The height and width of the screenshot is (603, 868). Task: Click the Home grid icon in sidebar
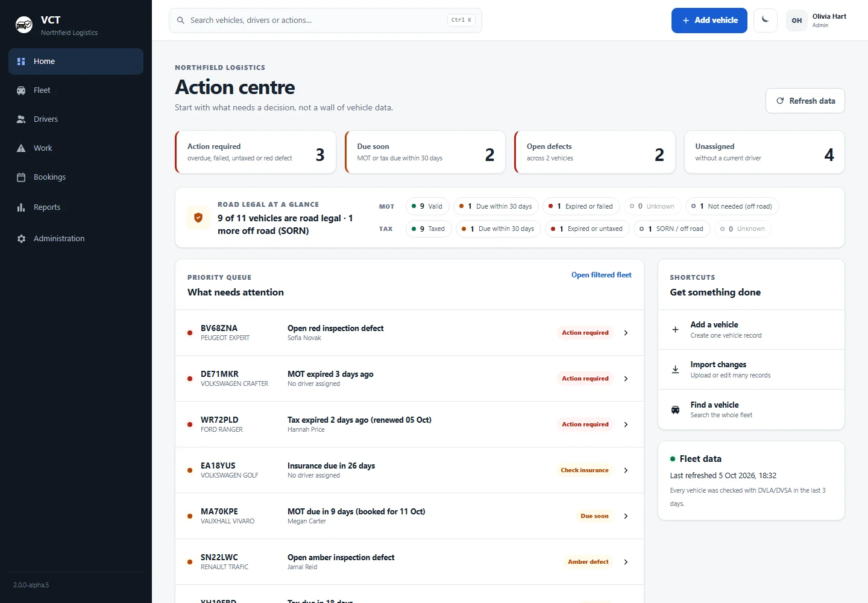(x=21, y=62)
